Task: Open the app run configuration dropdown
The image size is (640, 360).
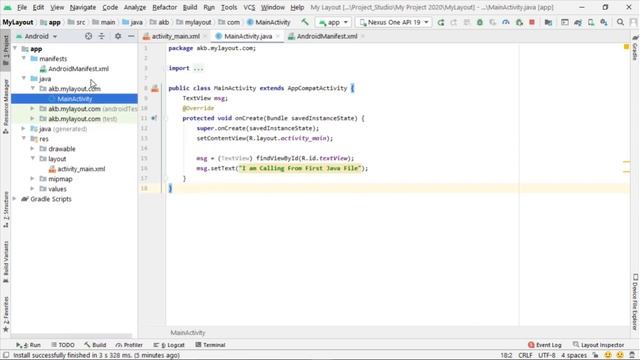Action: click(x=333, y=22)
